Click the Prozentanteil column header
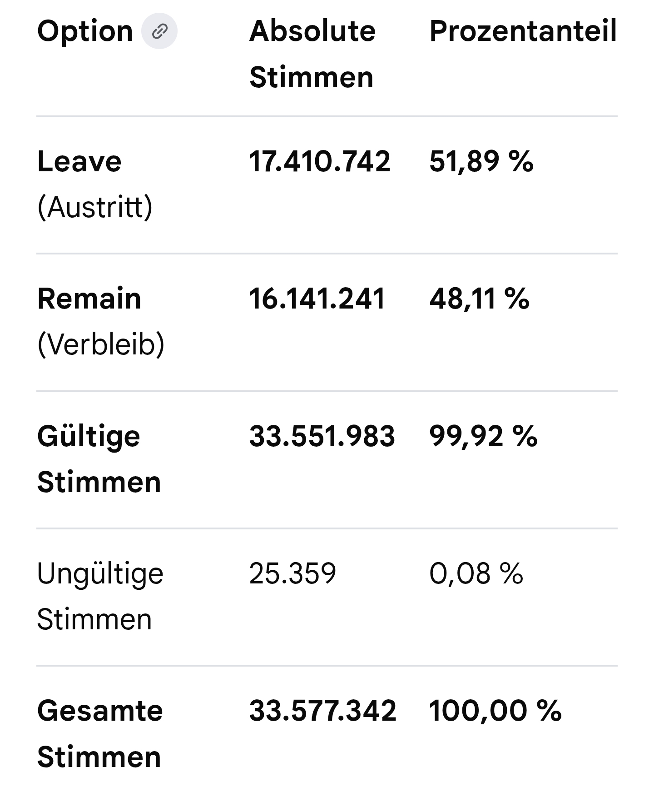This screenshot has height=812, width=654. pyautogui.click(x=523, y=31)
